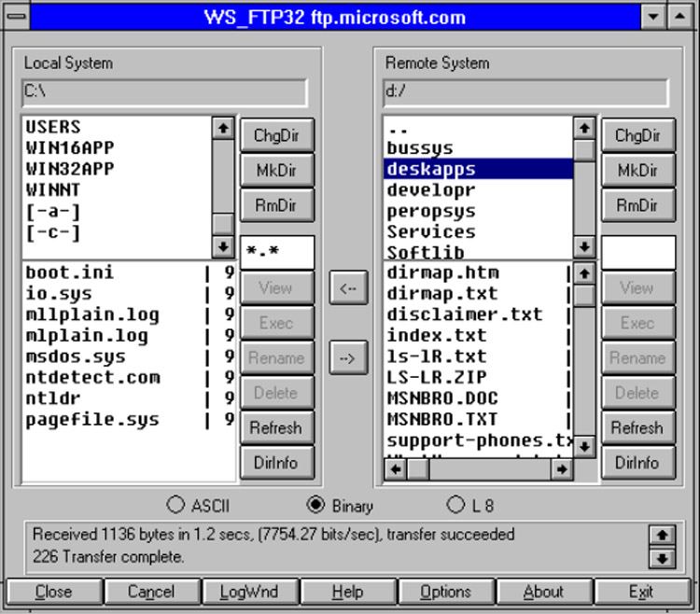Image resolution: width=700 pixels, height=614 pixels.
Task: Select drive [-c-] in local list
Action: click(117, 232)
